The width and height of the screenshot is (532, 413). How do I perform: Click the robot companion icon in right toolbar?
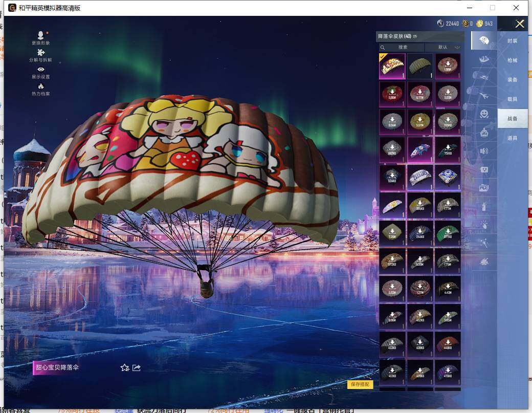coord(483,132)
